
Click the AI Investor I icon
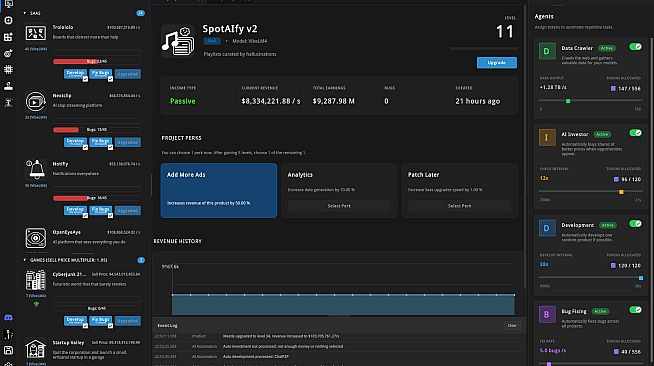click(x=547, y=137)
